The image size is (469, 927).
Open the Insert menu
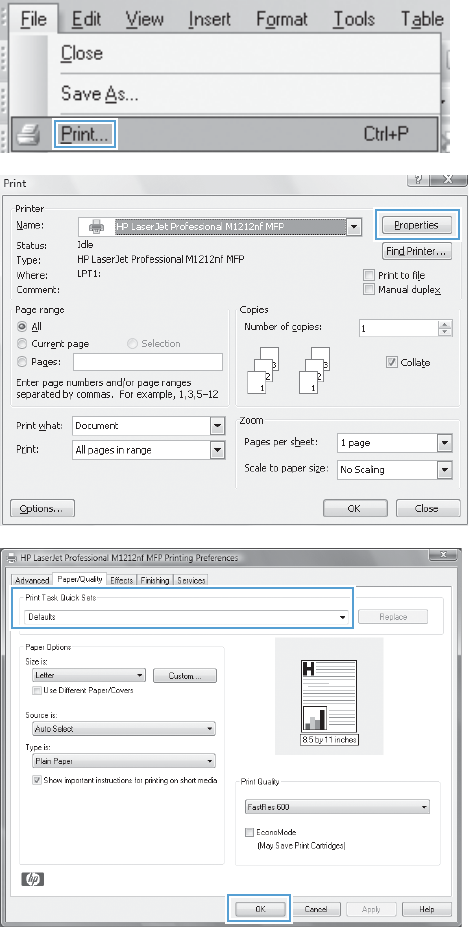point(209,19)
